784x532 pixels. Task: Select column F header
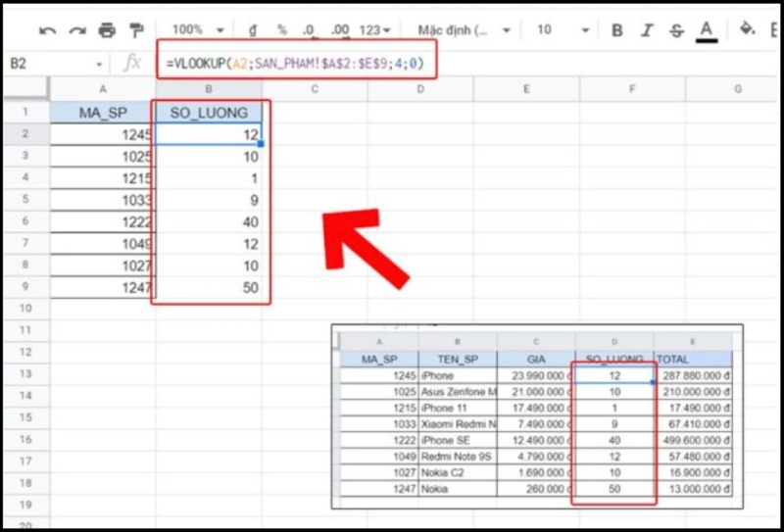[x=632, y=89]
